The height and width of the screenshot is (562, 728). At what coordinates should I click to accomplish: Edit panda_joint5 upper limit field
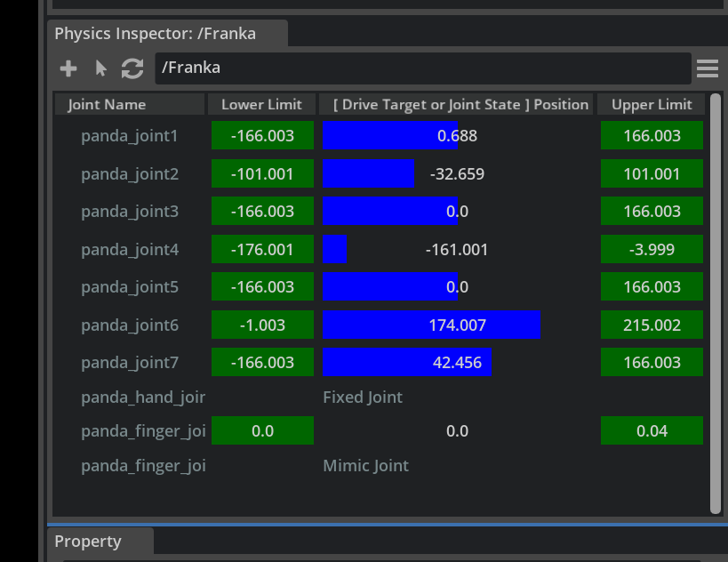(x=652, y=287)
